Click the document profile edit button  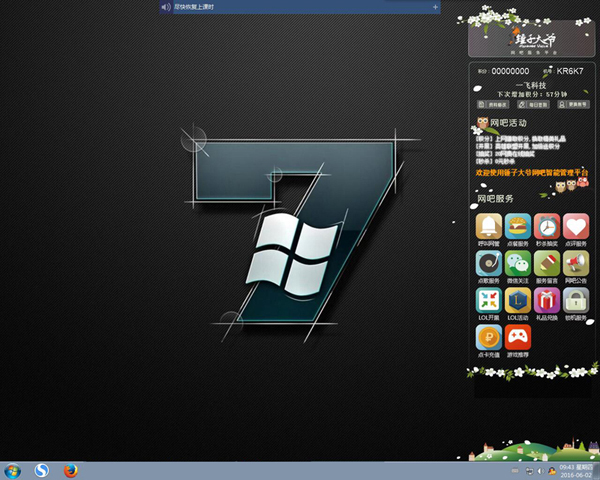493,104
